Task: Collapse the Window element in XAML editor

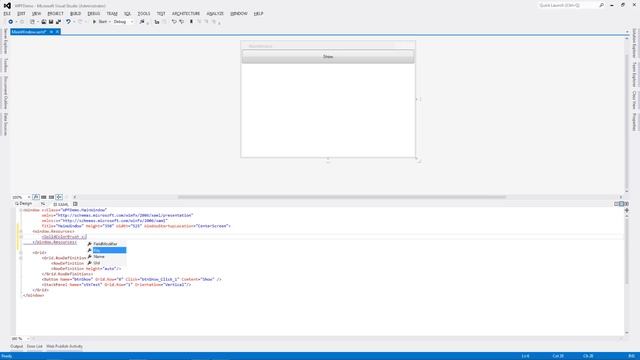Action: pos(21,210)
